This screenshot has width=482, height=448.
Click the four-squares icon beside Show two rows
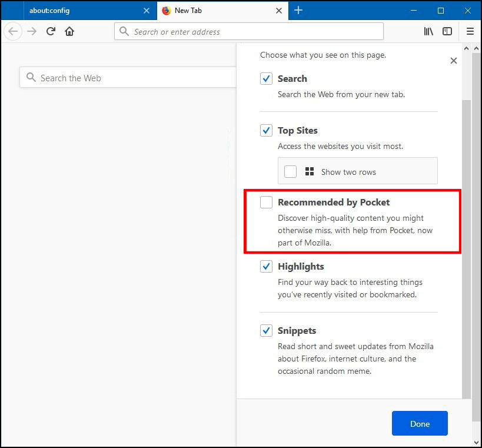tap(310, 171)
